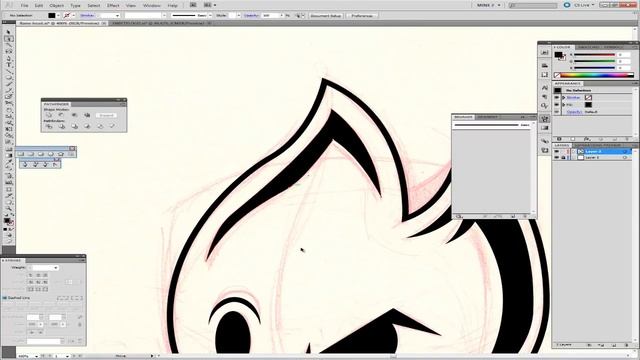Click Exclude shape mode in Pathfinder
The width and height of the screenshot is (640, 360).
click(87, 115)
